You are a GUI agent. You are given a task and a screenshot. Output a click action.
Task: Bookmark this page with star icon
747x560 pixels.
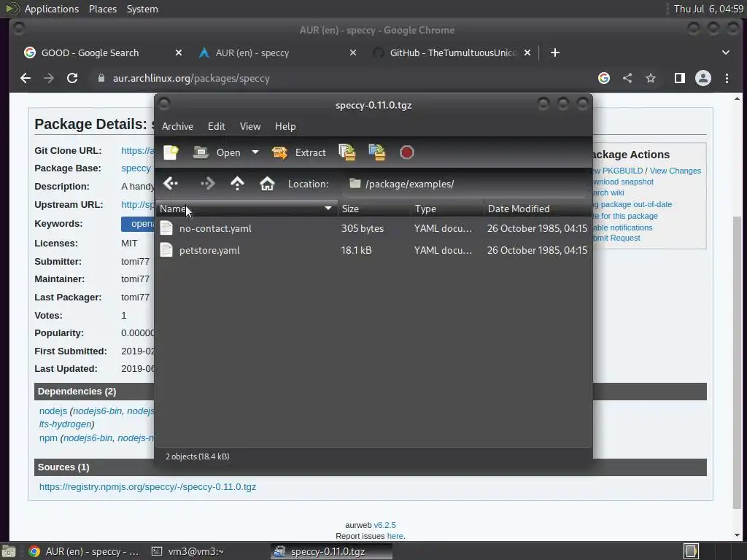tap(651, 78)
